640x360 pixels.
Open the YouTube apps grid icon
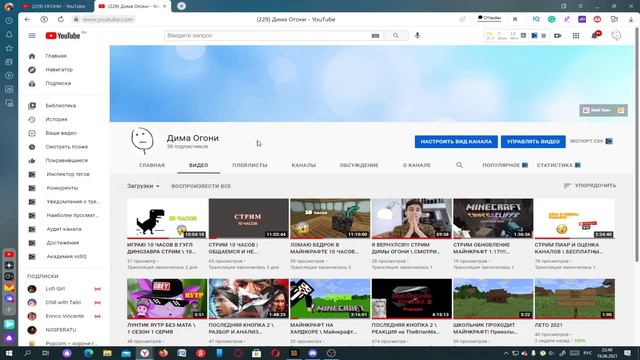click(576, 36)
